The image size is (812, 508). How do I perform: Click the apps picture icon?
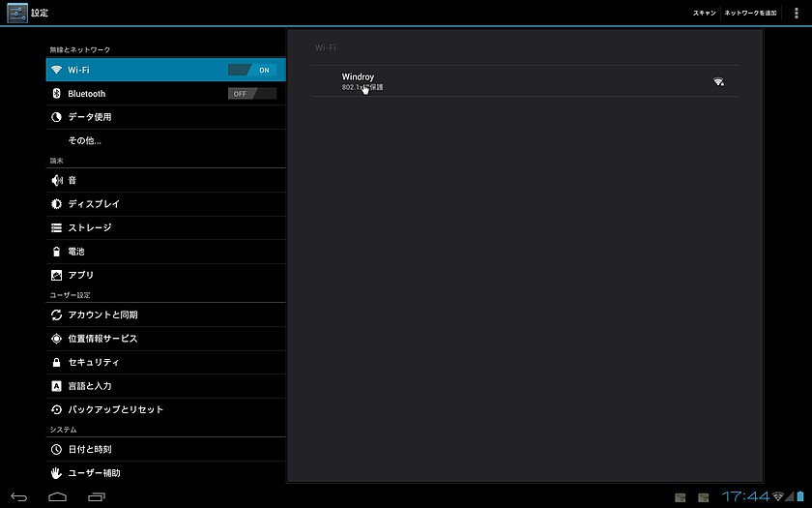pyautogui.click(x=56, y=275)
